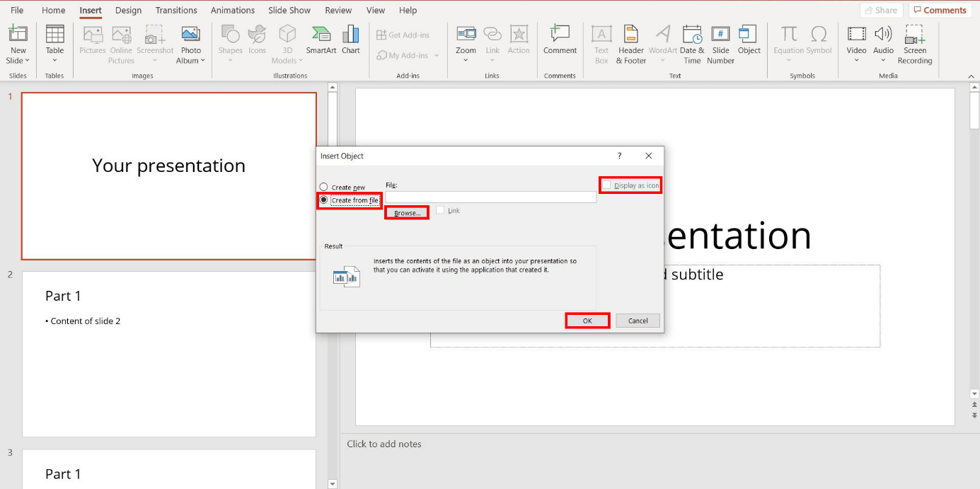
Task: Click the Browse... button
Action: coord(407,213)
